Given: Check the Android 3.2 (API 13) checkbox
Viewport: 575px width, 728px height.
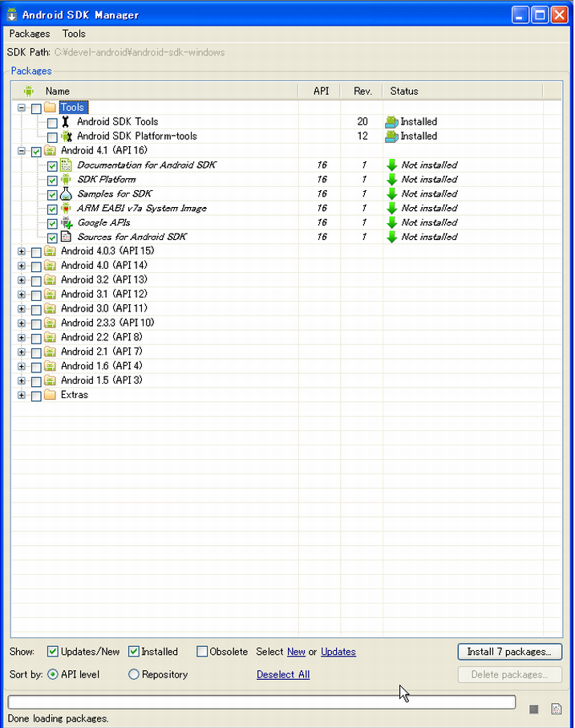Looking at the screenshot, I should 36,281.
